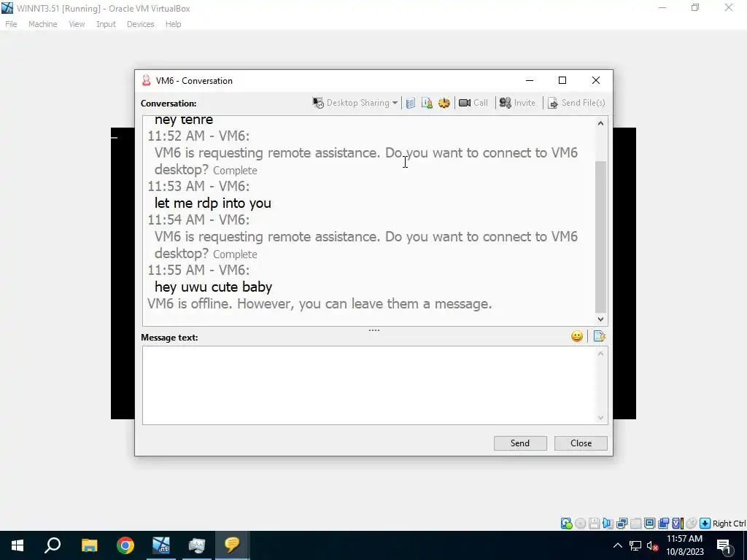Open Google Chrome from the taskbar
The height and width of the screenshot is (560, 747).
coord(125,545)
